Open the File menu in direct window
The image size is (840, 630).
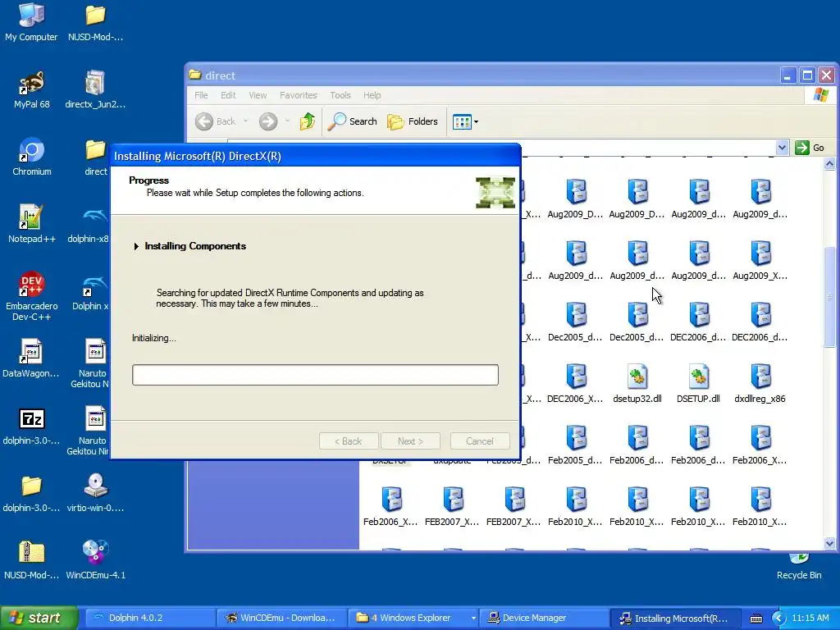point(202,95)
